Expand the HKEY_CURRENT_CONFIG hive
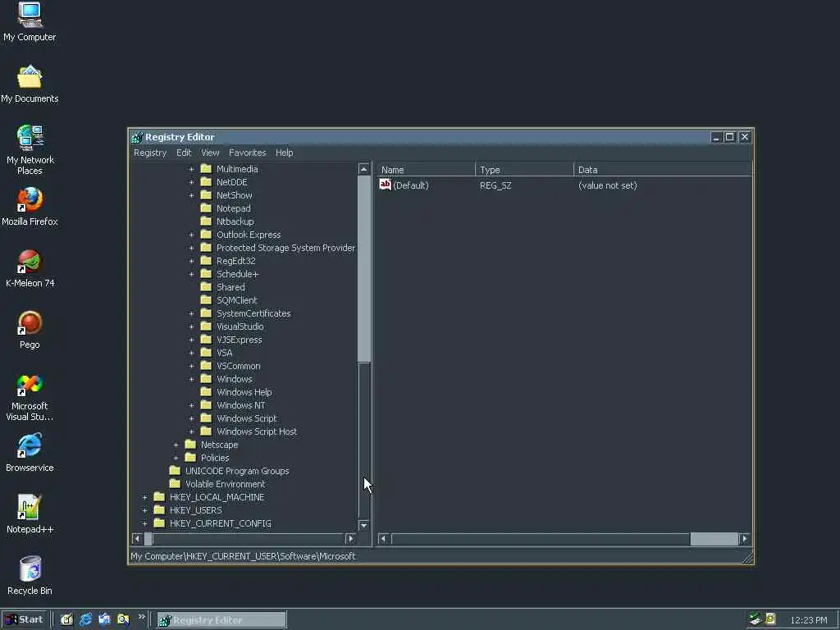This screenshot has width=840, height=630. click(x=144, y=523)
